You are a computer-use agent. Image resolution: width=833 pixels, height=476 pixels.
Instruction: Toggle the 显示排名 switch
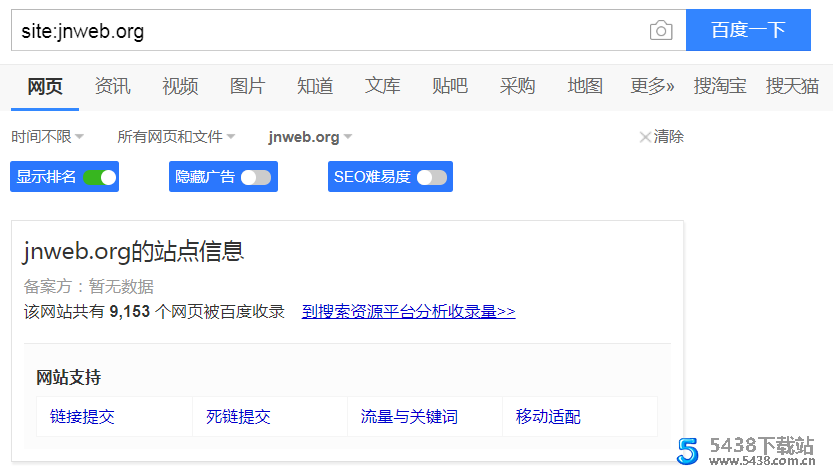click(x=99, y=177)
